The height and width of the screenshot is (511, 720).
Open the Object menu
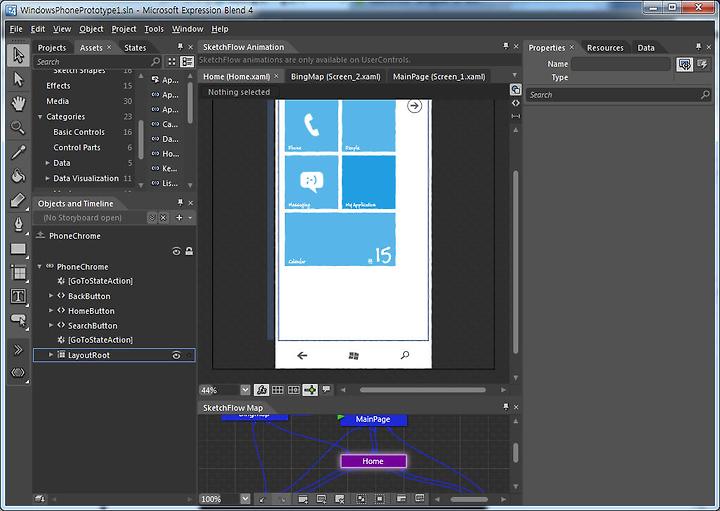click(91, 29)
